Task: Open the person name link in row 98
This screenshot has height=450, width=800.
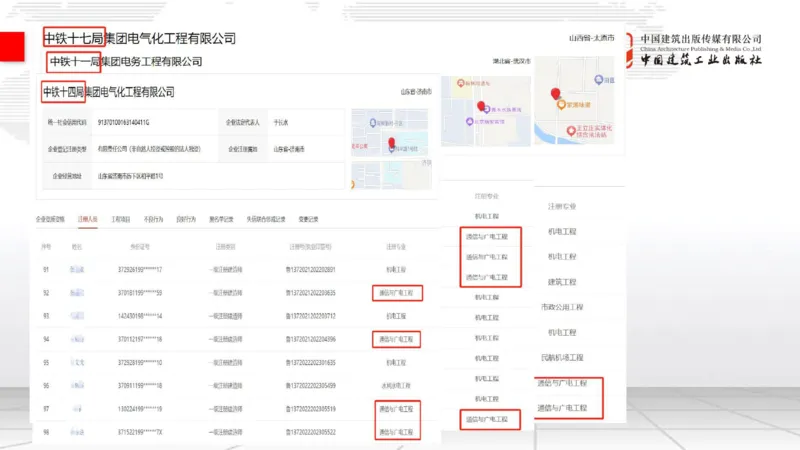Action: click(x=77, y=432)
